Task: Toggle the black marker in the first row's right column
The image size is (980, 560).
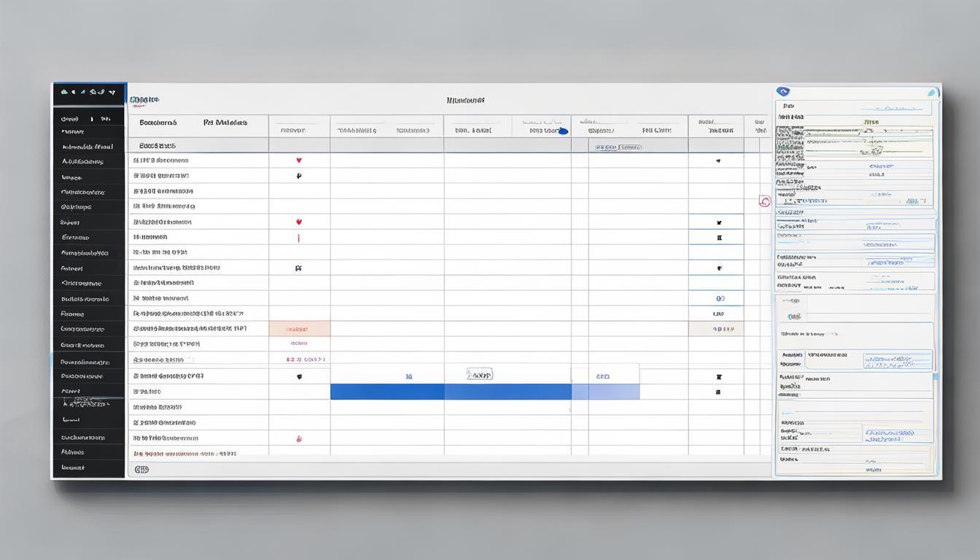Action: point(718,160)
